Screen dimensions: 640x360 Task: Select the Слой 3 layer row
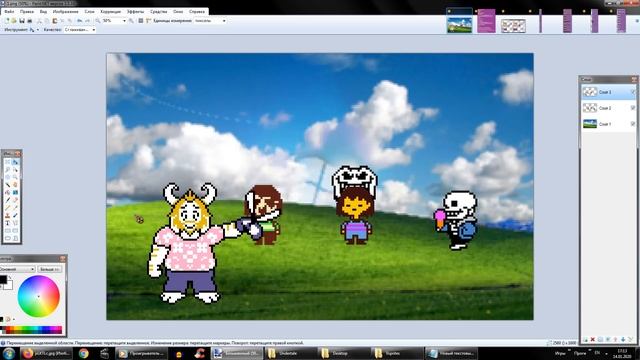(x=609, y=92)
